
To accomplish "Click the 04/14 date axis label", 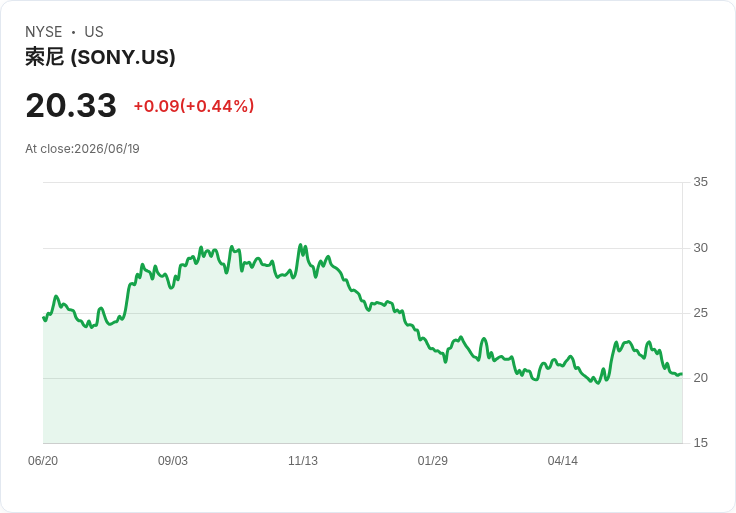I will click(562, 461).
